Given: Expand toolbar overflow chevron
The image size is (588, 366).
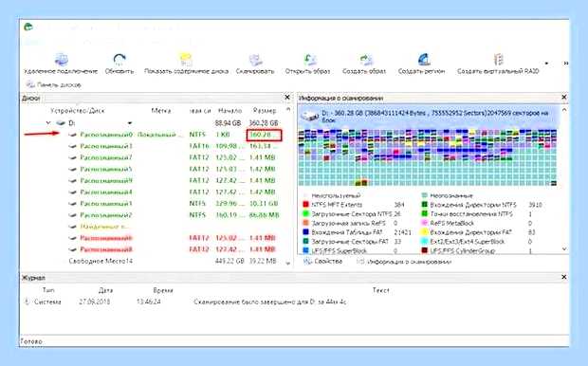Looking at the screenshot, I should [x=565, y=64].
